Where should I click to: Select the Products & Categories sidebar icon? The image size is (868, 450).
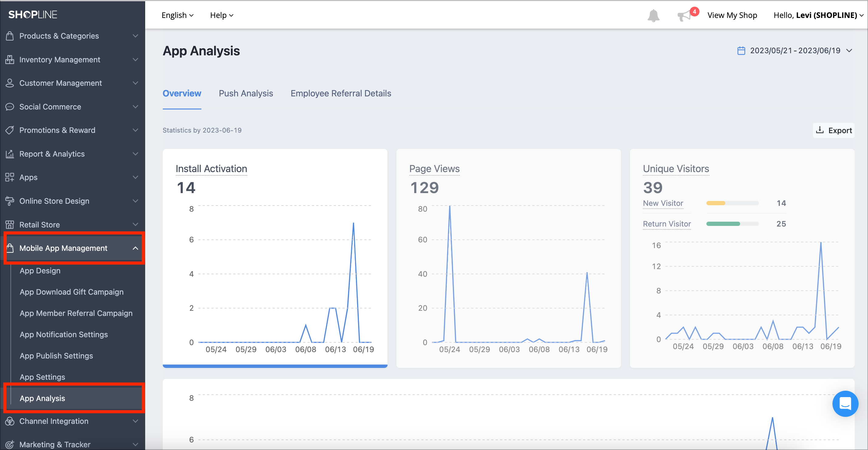(x=10, y=36)
